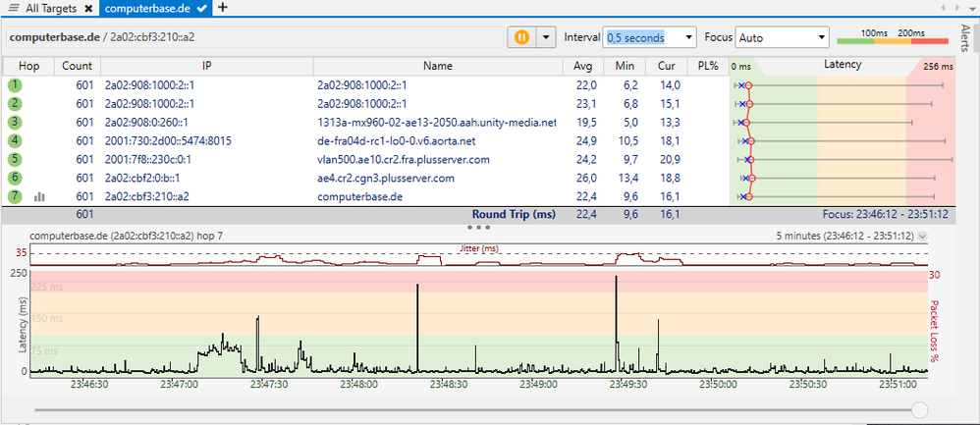Select hop 6 green circle

pyautogui.click(x=15, y=179)
